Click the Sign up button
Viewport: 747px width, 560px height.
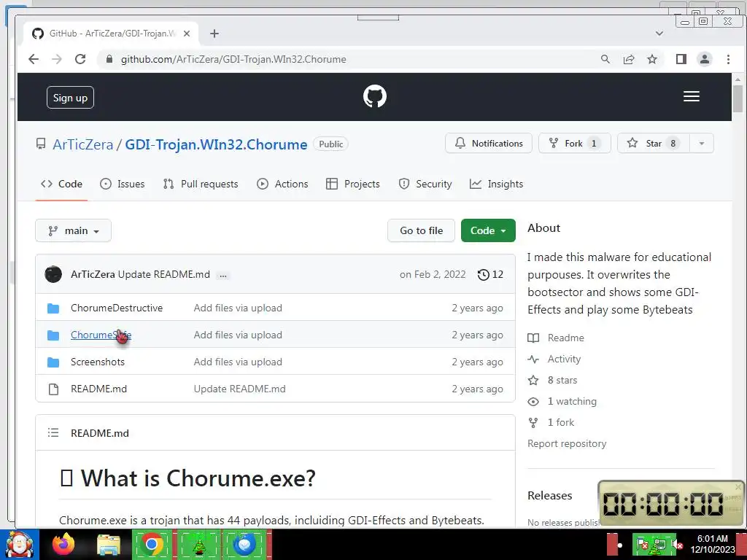70,98
